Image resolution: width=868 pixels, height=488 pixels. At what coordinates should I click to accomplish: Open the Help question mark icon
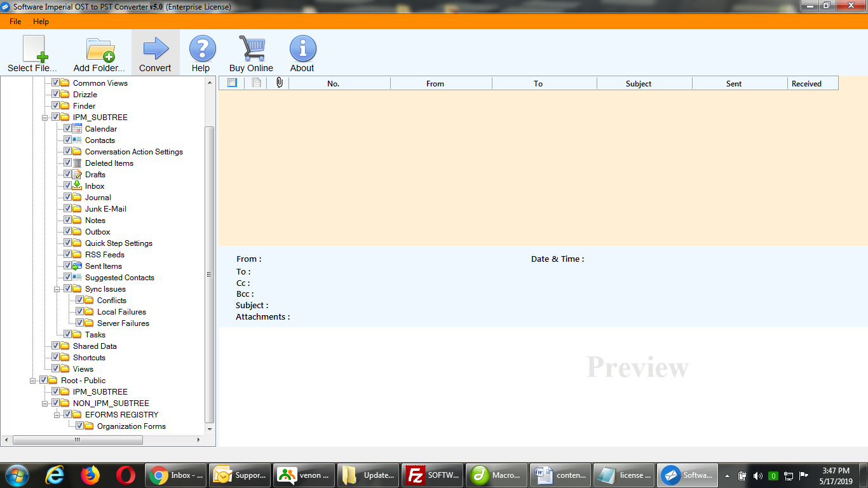coord(203,48)
